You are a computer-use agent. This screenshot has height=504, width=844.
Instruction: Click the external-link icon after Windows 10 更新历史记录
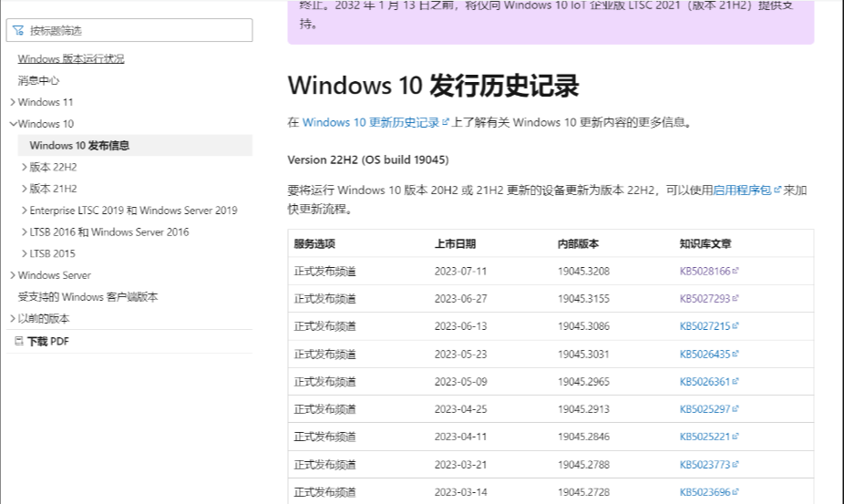(x=445, y=122)
